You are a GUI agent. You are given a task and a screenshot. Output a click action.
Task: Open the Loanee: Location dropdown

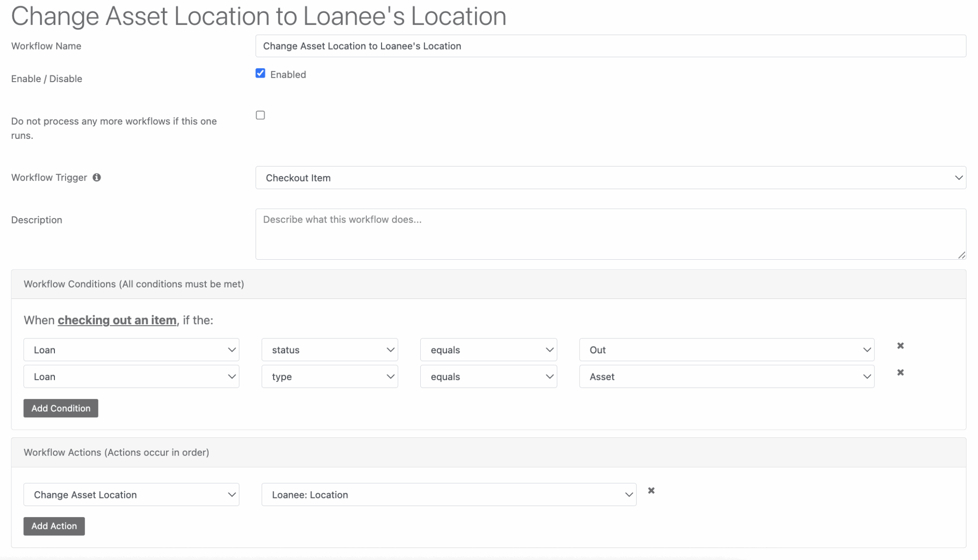point(448,495)
